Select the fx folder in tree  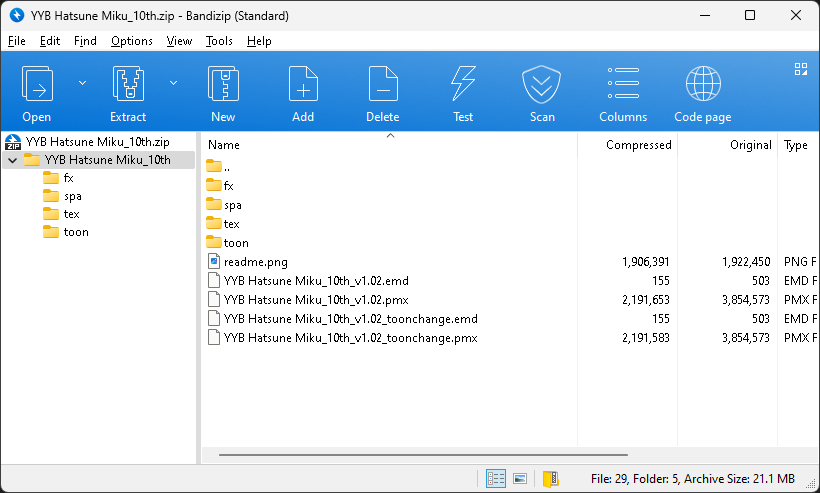(69, 178)
